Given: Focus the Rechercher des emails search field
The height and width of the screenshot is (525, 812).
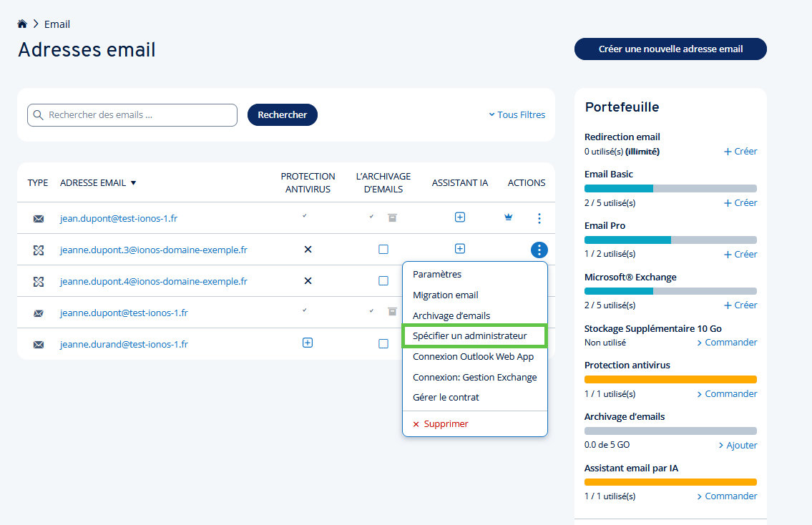Looking at the screenshot, I should pos(140,115).
